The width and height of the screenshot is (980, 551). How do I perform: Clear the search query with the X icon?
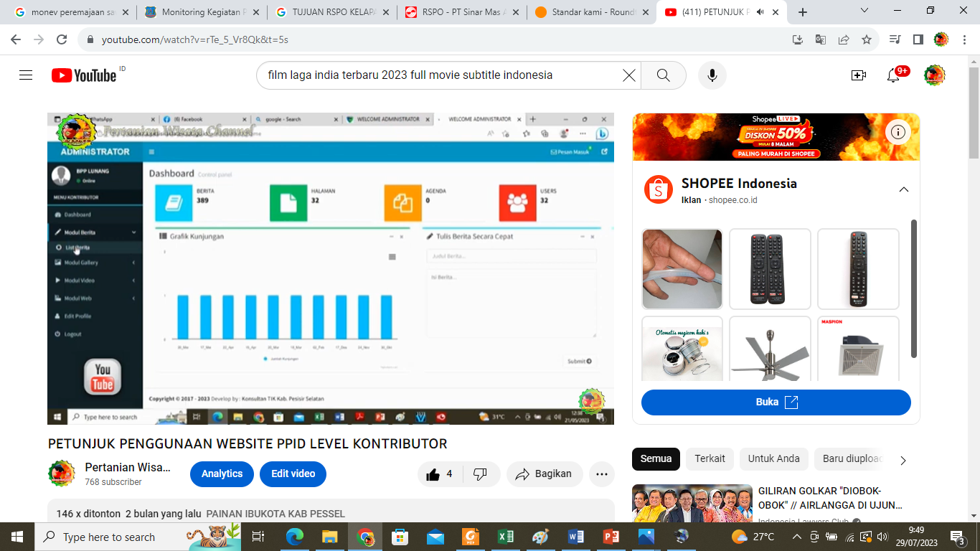tap(629, 75)
